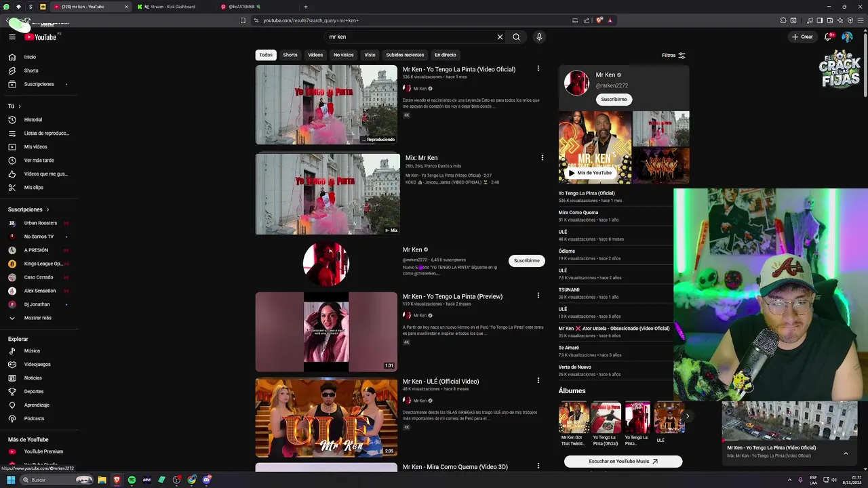Click Suscribirme in the Mr Ken info card

(x=614, y=100)
